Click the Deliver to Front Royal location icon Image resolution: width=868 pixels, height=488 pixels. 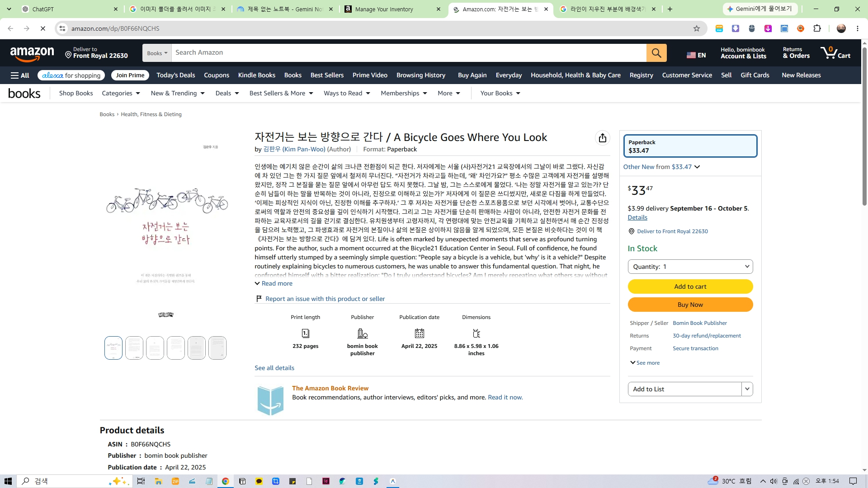pyautogui.click(x=68, y=55)
